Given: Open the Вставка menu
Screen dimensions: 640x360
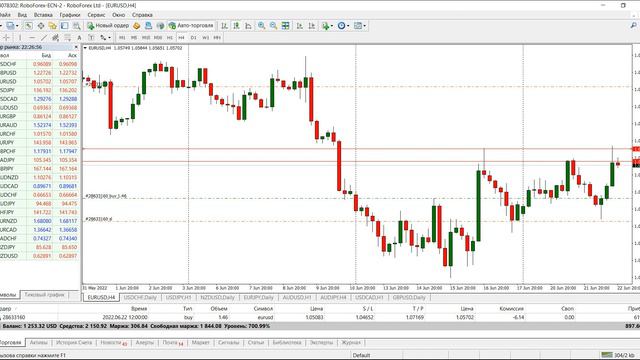Looking at the screenshot, I should tap(43, 15).
